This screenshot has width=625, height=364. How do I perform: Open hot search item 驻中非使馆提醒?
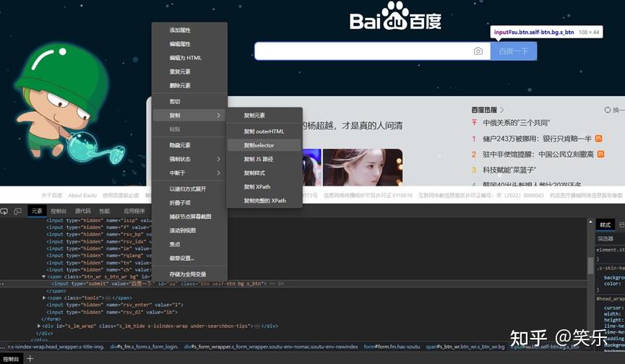[x=538, y=154]
